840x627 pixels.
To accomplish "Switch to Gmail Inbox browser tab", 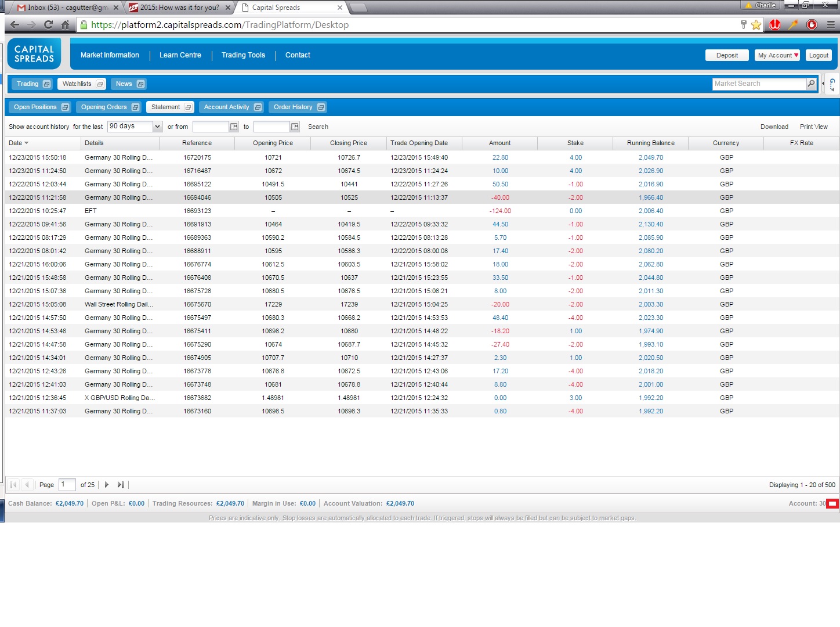I will 67,8.
